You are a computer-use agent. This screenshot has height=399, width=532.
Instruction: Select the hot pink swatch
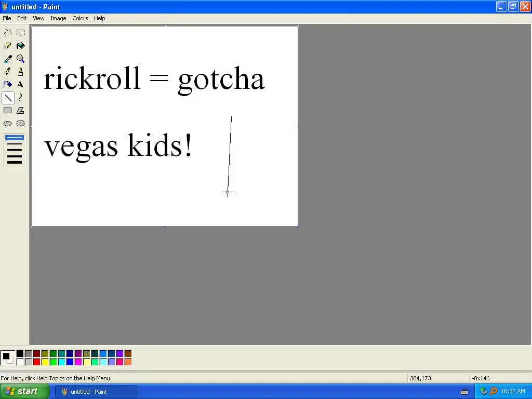coord(120,362)
